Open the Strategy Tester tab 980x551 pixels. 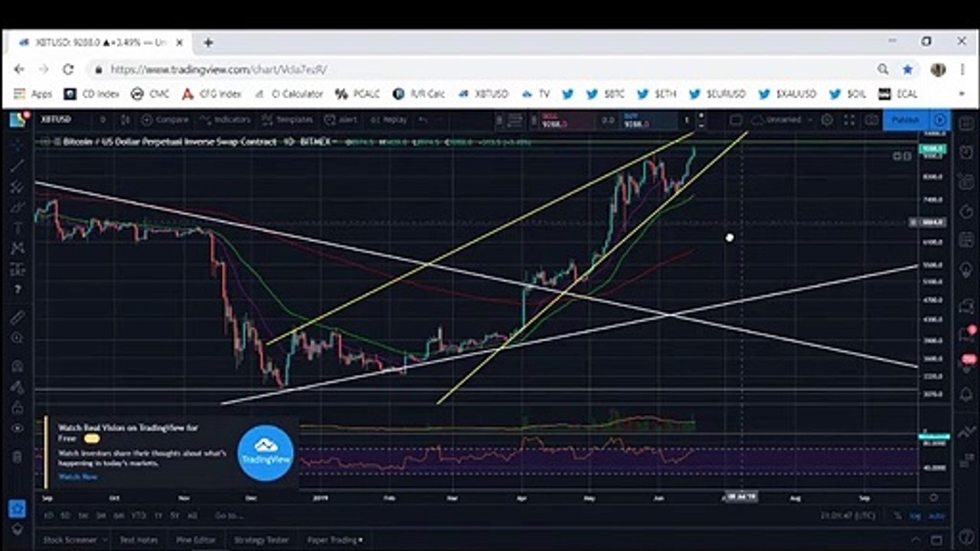(261, 540)
